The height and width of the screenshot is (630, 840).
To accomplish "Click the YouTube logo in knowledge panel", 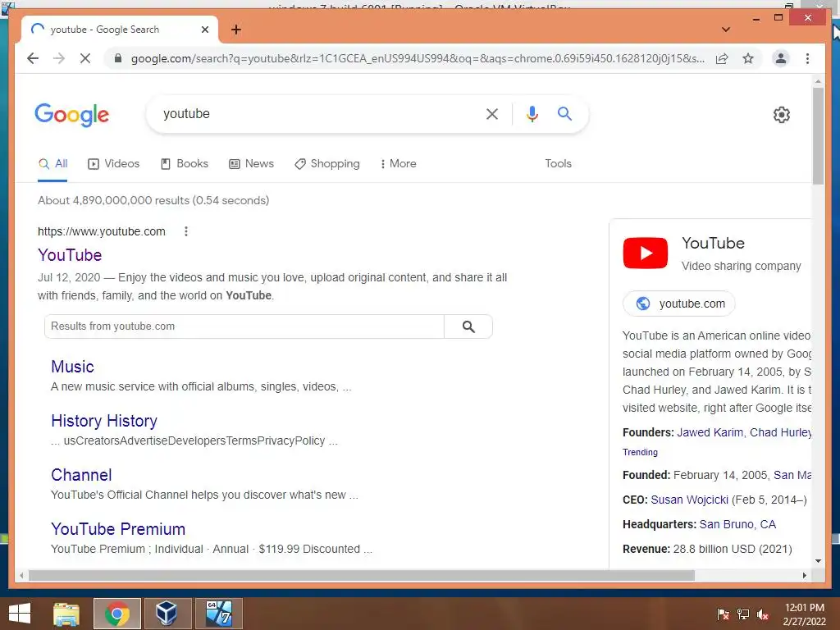I will [645, 253].
